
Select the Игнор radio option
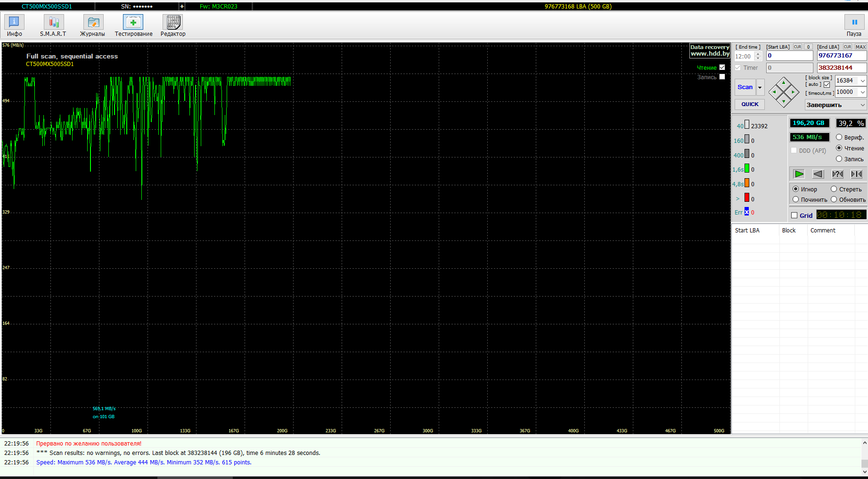pos(796,189)
